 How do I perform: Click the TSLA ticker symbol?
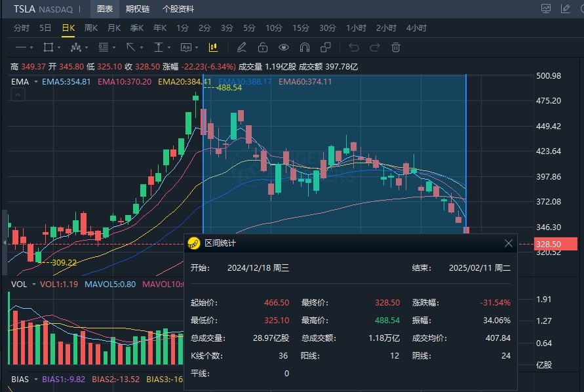pyautogui.click(x=24, y=9)
